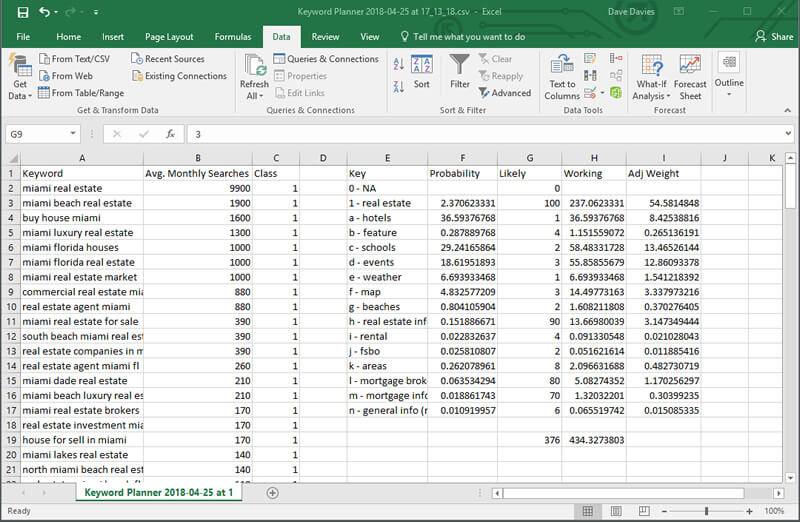The height and width of the screenshot is (523, 800).
Task: Add a new sheet with plus button
Action: pyautogui.click(x=273, y=493)
